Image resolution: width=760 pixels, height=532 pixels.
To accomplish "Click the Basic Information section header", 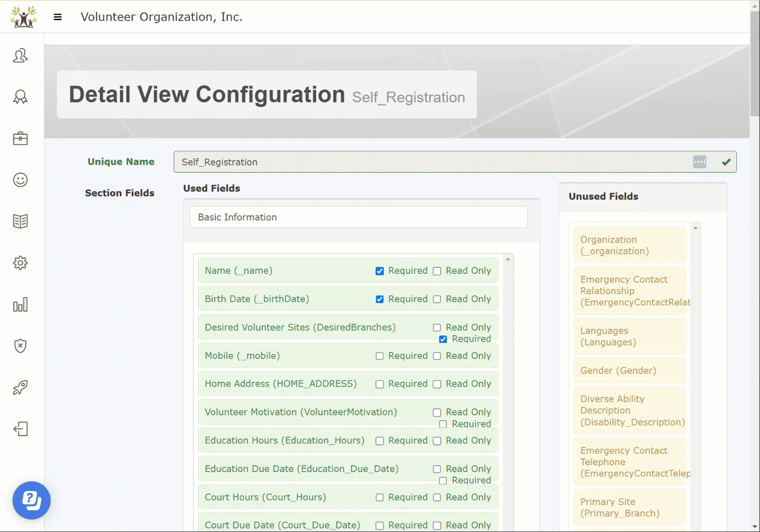I will pyautogui.click(x=358, y=217).
